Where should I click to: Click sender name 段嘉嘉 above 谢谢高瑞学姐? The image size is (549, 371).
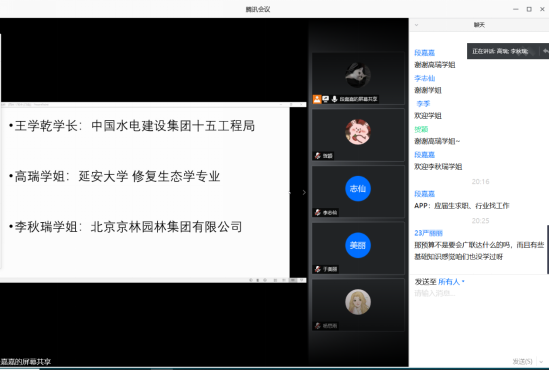[424, 53]
